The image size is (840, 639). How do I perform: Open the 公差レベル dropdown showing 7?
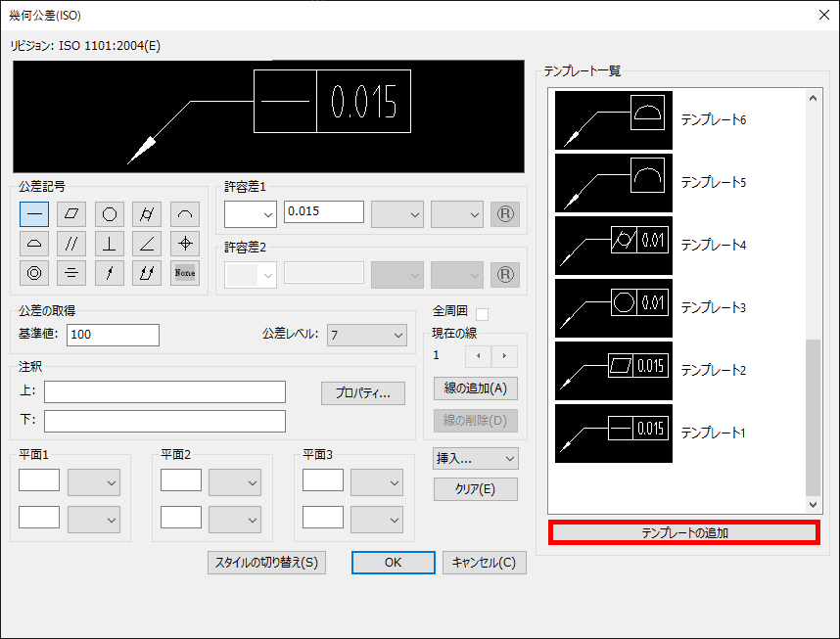tap(366, 335)
